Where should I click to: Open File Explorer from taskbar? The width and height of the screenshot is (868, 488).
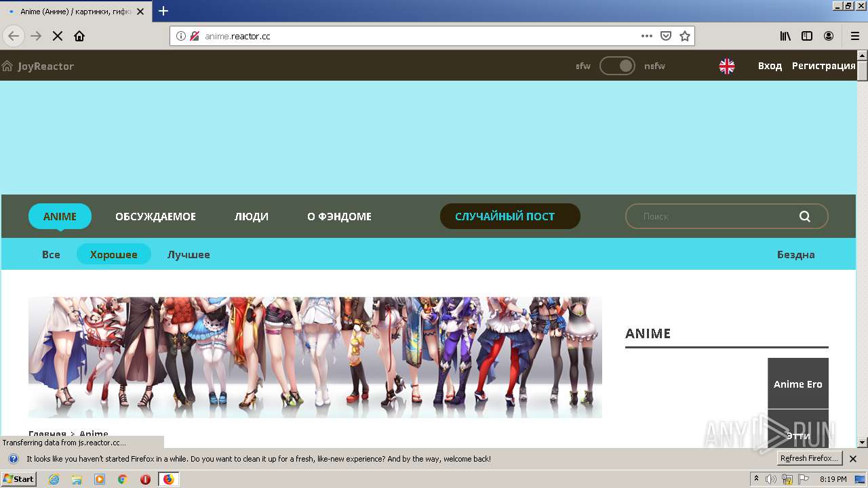[x=77, y=479]
